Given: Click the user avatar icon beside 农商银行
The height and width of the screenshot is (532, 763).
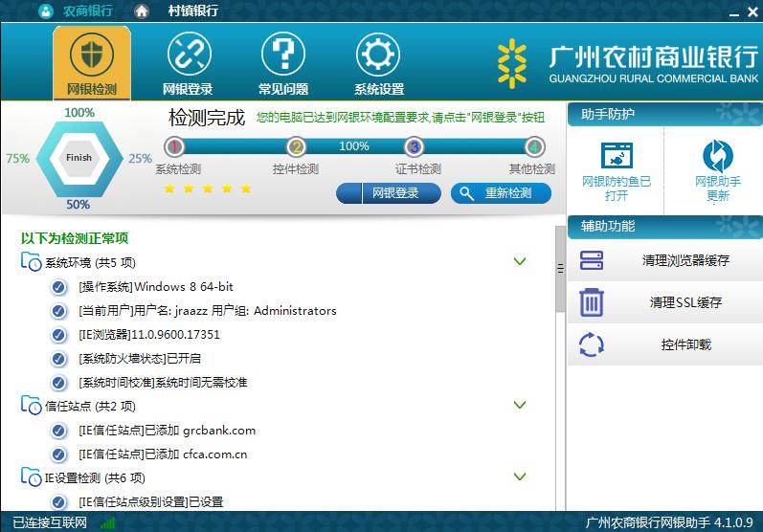Looking at the screenshot, I should (x=45, y=11).
